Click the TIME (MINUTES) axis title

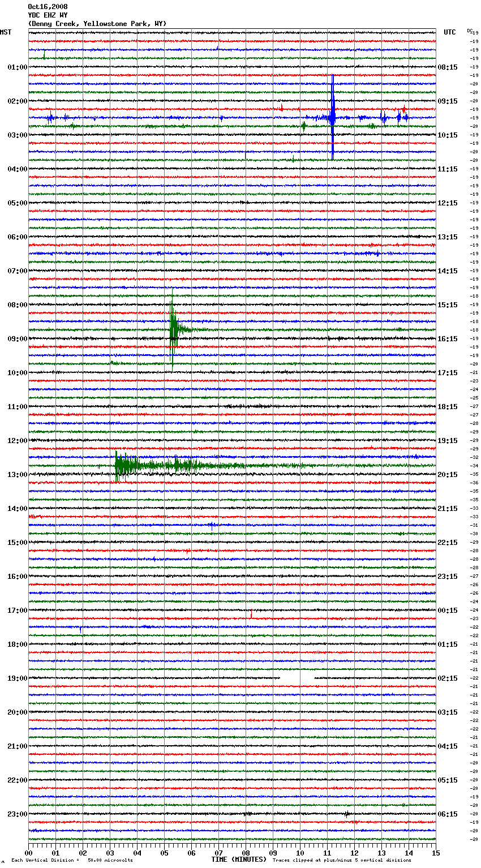(239, 860)
